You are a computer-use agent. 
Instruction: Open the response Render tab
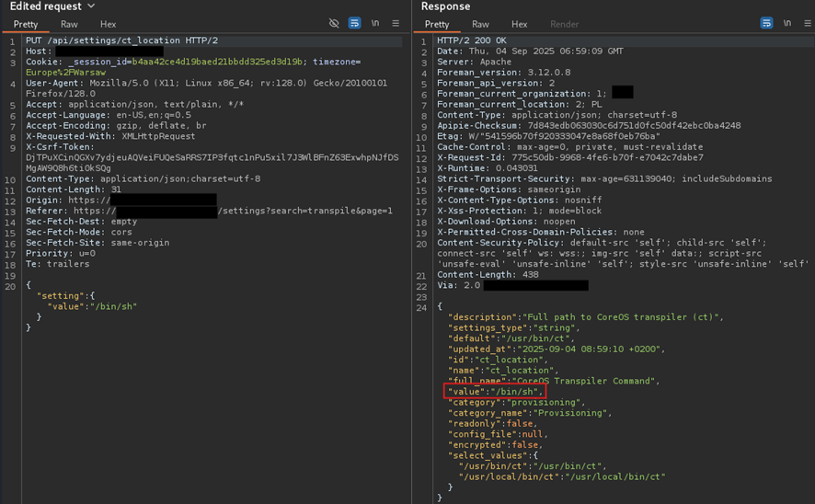[x=564, y=24]
